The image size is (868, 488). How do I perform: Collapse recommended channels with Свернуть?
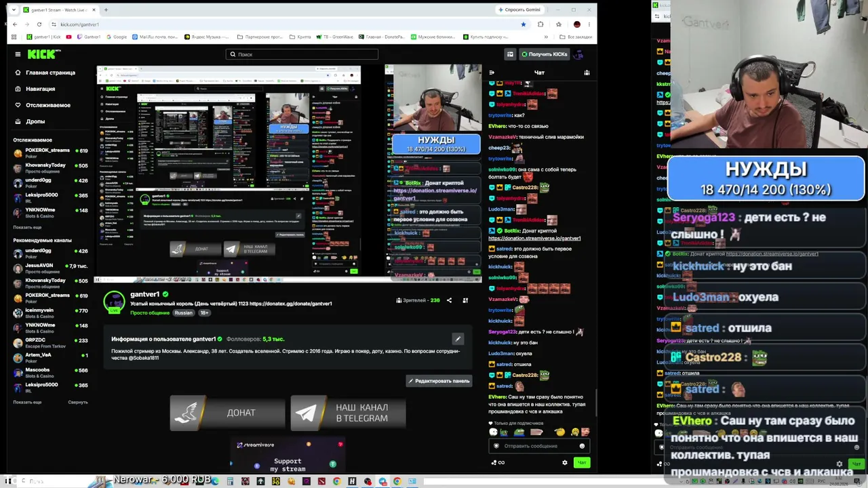78,402
